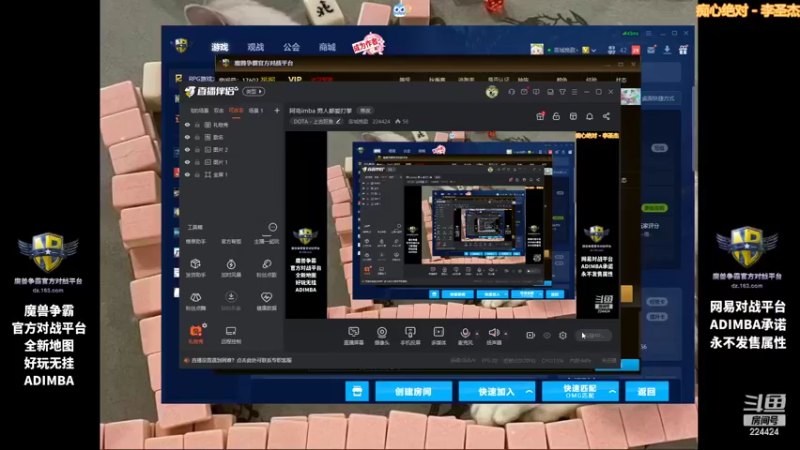Click the battle platform shield logo
The image size is (800, 450).
point(182,45)
